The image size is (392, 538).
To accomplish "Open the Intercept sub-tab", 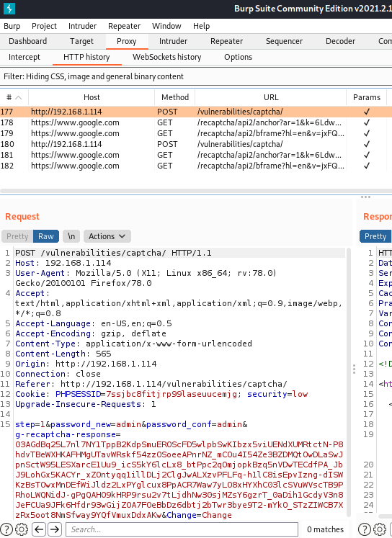I will point(24,57).
